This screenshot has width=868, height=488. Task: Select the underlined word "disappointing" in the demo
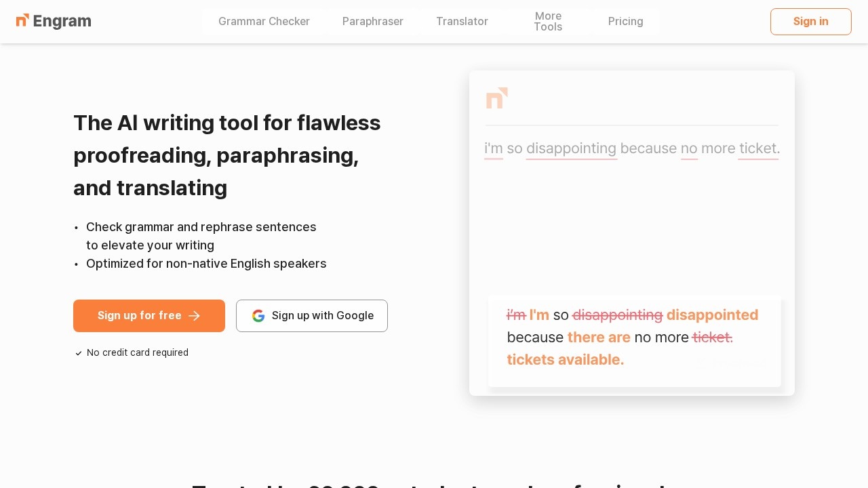[571, 148]
